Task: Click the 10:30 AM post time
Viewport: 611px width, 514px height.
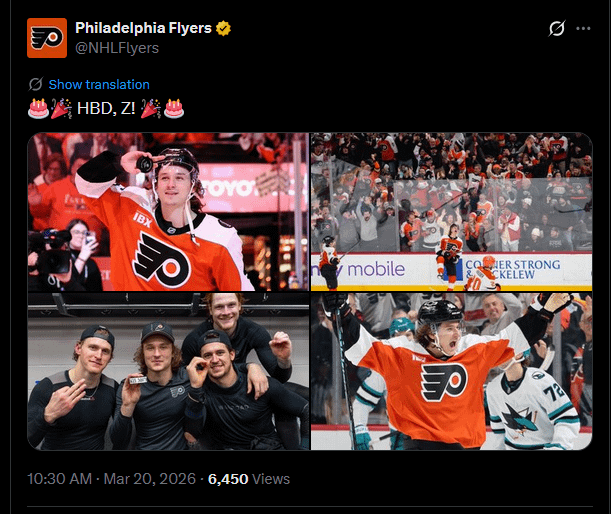Action: [61, 479]
